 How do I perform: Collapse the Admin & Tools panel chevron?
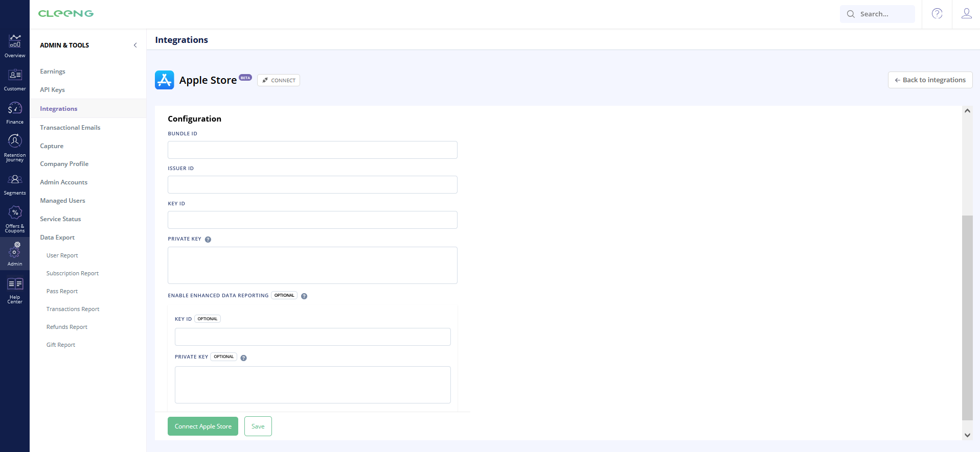(135, 45)
